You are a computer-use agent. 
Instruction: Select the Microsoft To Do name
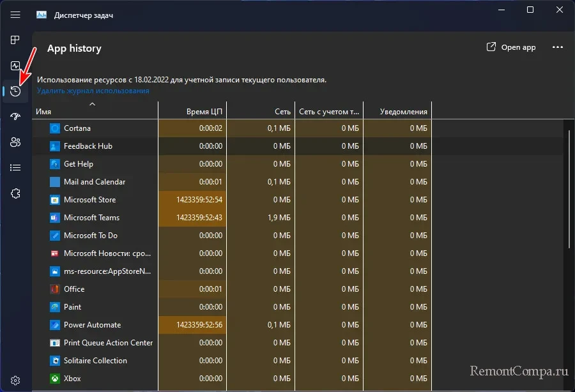[x=91, y=236]
